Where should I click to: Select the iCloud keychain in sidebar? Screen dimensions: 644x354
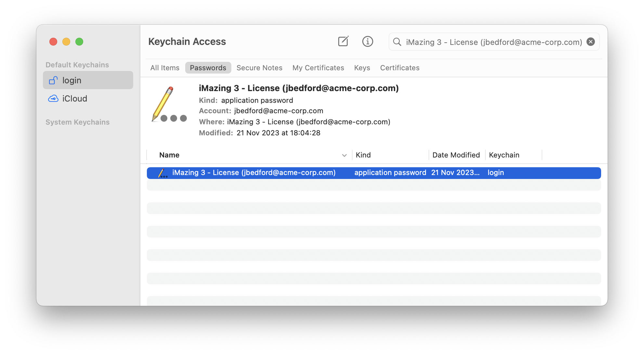[x=88, y=98]
